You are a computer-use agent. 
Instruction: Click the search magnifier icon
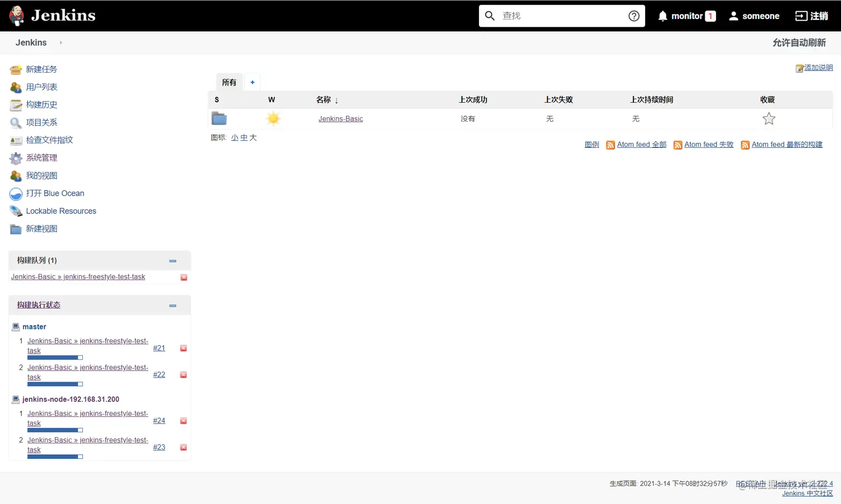coord(489,16)
